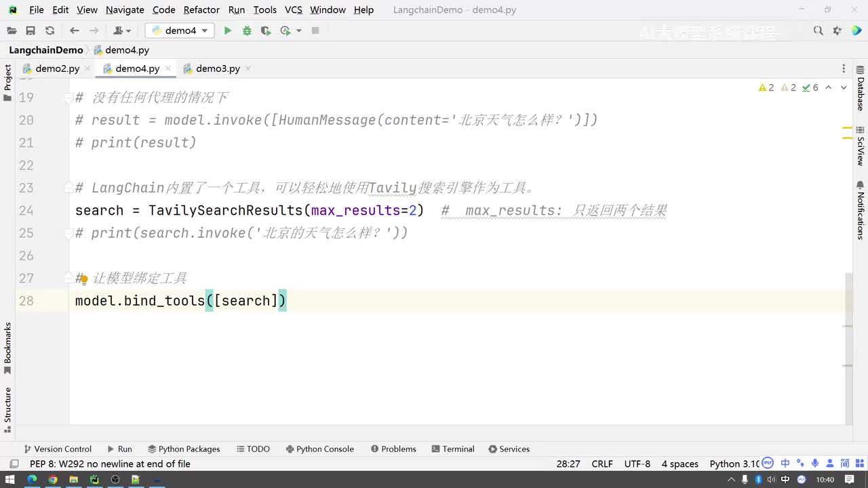
Task: Open the profiler run options dropdown arrow
Action: coord(298,30)
